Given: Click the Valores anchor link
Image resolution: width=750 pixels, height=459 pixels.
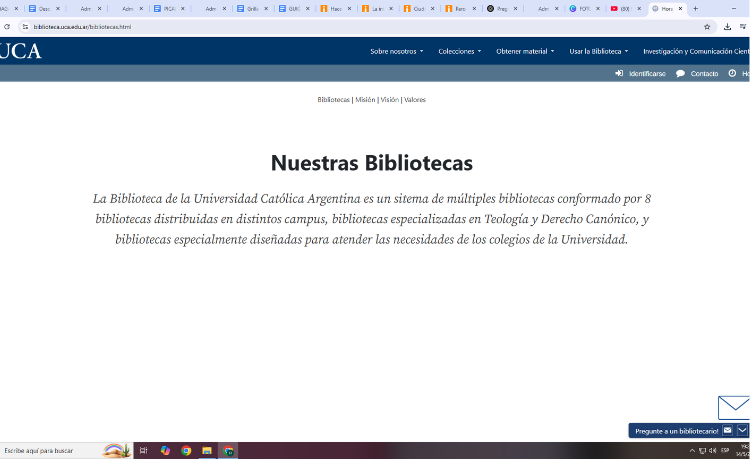Looking at the screenshot, I should 415,99.
